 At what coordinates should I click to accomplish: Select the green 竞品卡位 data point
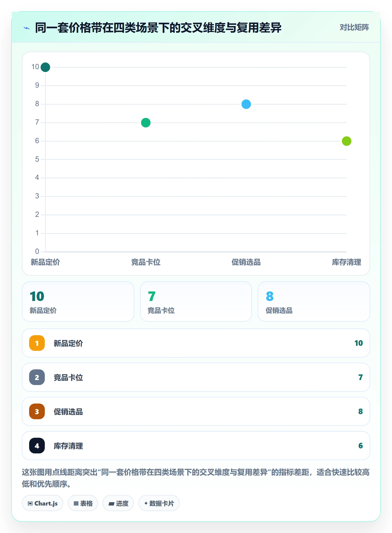click(146, 123)
